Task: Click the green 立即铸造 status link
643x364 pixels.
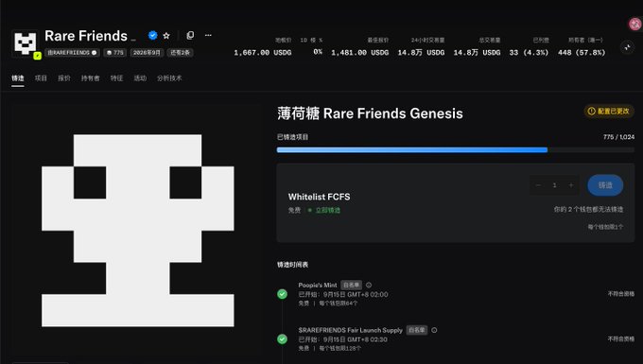Action: pyautogui.click(x=328, y=210)
